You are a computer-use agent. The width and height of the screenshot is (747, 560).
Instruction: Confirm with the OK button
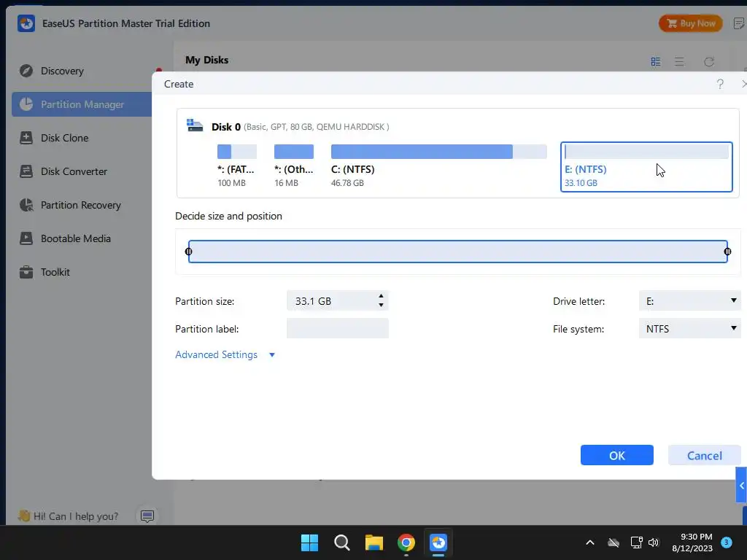coord(617,455)
